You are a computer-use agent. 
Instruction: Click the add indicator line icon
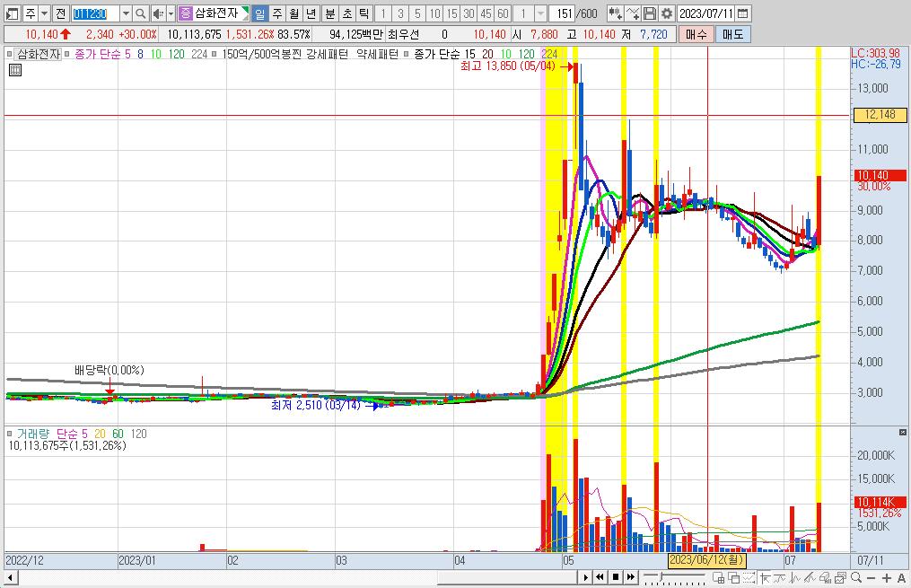click(633, 13)
